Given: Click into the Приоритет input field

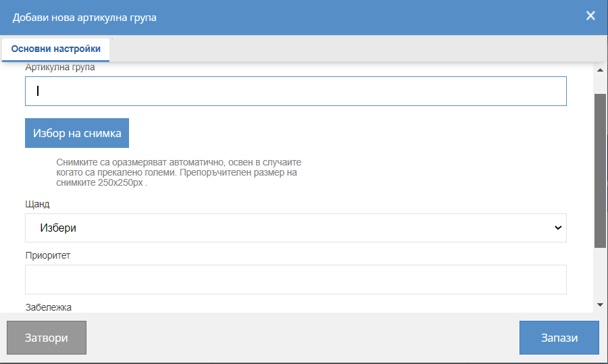Looking at the screenshot, I should click(x=295, y=280).
